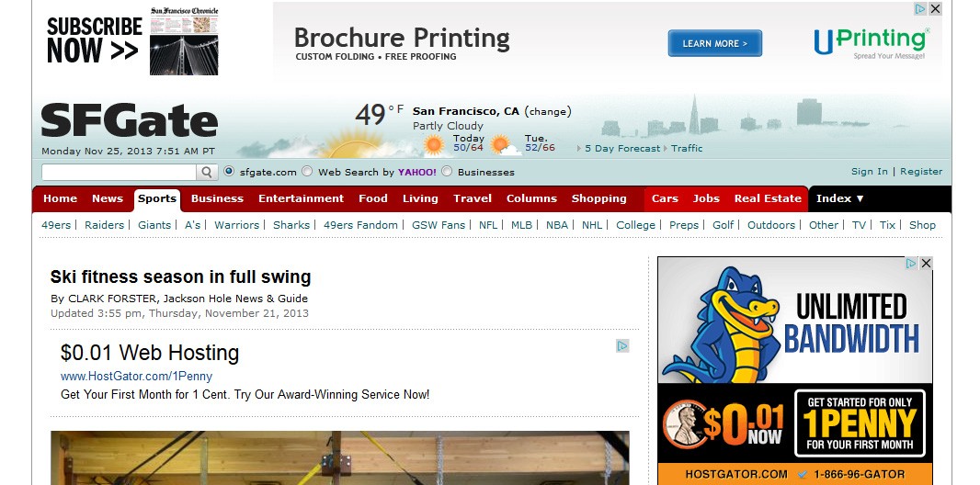The width and height of the screenshot is (980, 485).
Task: Click Subscribe Now button
Action: click(x=95, y=39)
